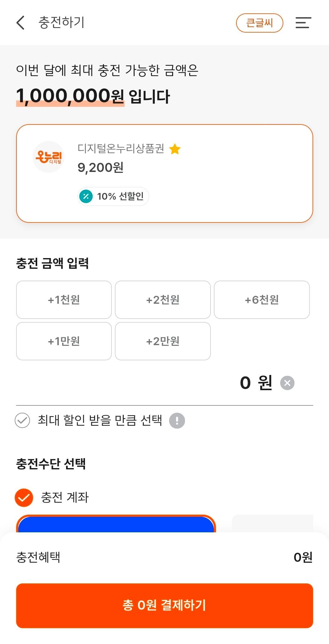329x644 pixels.
Task: Add +6천원 to charge amount
Action: coord(262,300)
